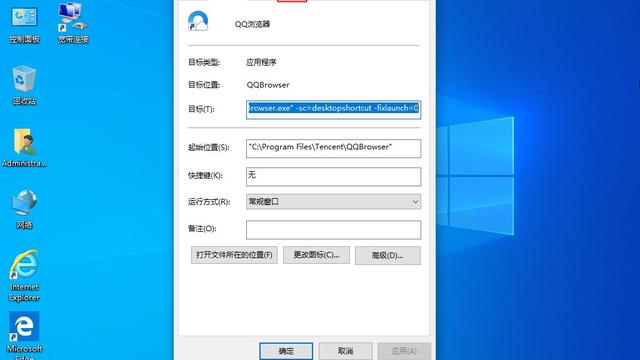Click the Start in (起始位置) field
The height and width of the screenshot is (360, 640).
pos(333,148)
